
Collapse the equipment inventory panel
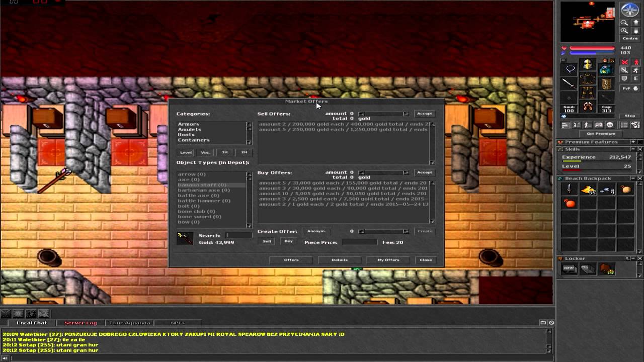563,60
